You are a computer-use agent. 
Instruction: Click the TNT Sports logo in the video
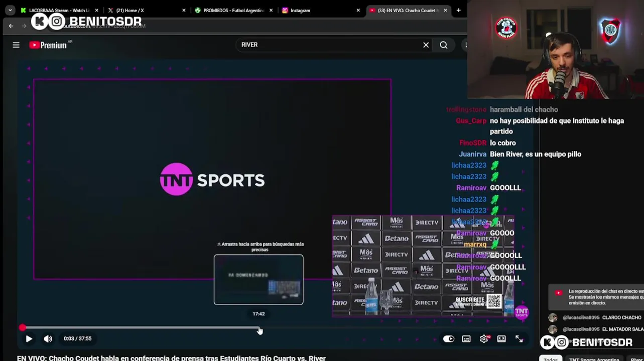coord(212,179)
